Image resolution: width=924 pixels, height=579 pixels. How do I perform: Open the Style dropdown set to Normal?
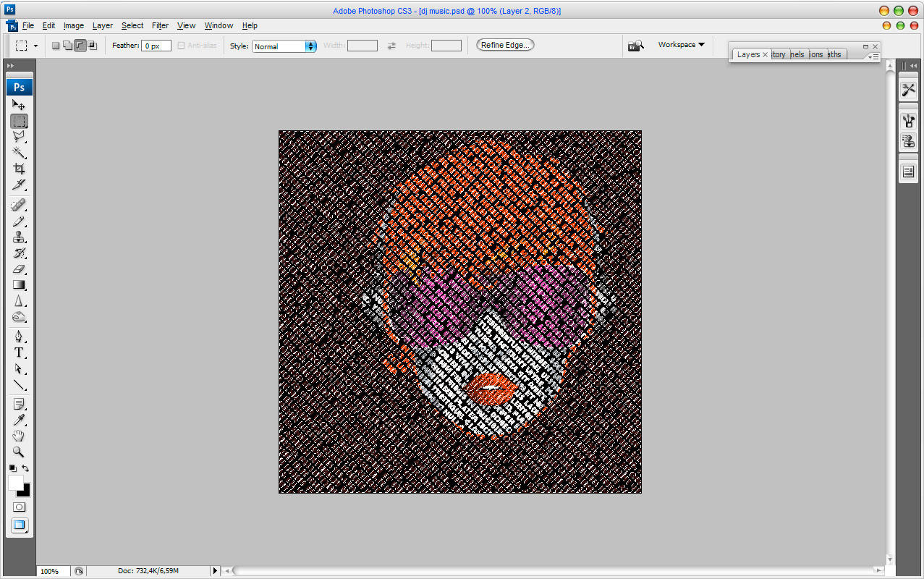click(284, 46)
